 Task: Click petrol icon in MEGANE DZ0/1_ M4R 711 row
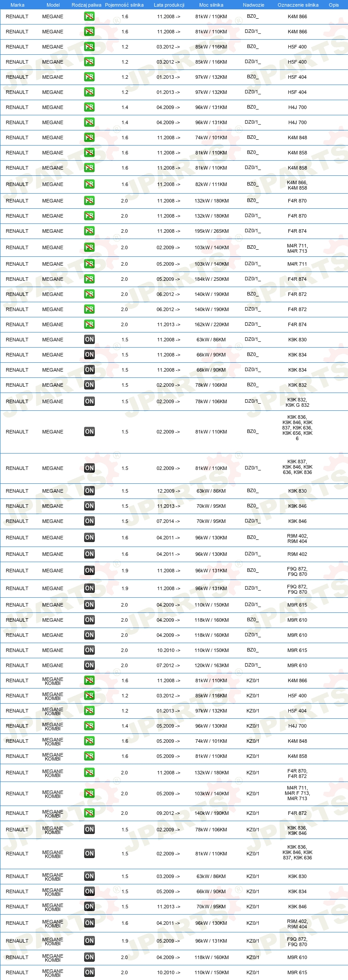click(89, 264)
